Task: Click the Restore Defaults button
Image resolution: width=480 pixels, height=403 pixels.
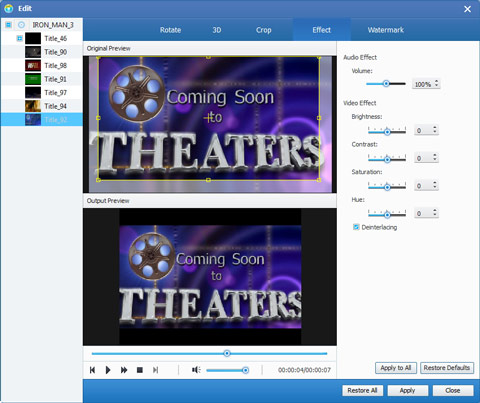Action: pyautogui.click(x=447, y=368)
